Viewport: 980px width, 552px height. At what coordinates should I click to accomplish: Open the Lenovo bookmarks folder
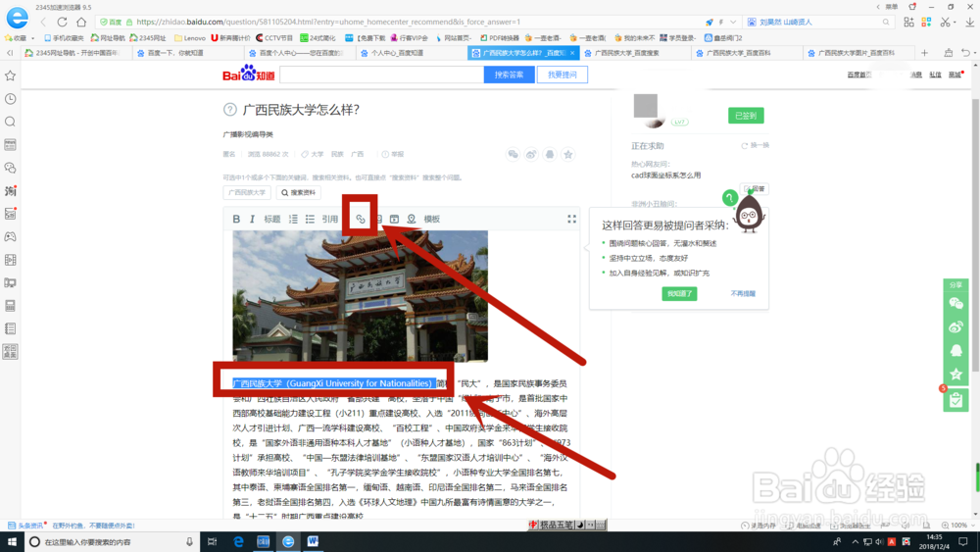(190, 38)
